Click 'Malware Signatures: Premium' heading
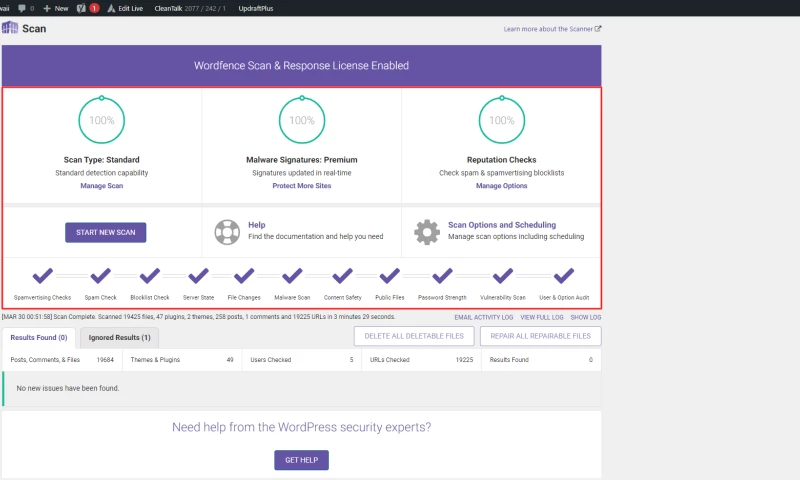The width and height of the screenshot is (800, 480). coord(302,160)
